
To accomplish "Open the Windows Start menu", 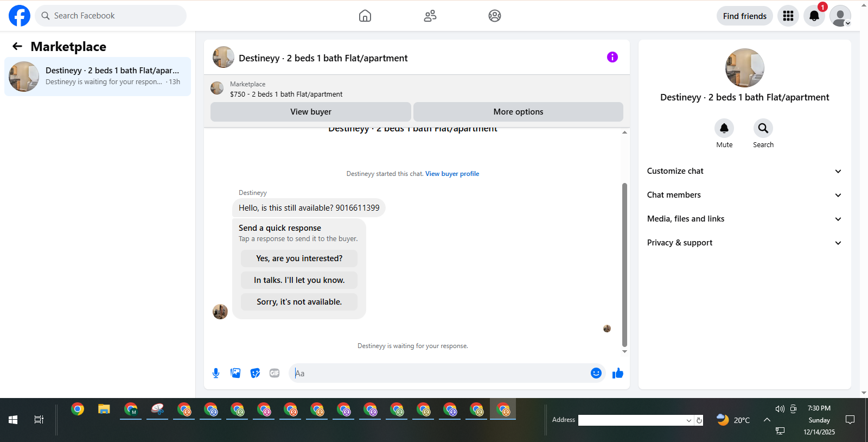I will point(13,420).
